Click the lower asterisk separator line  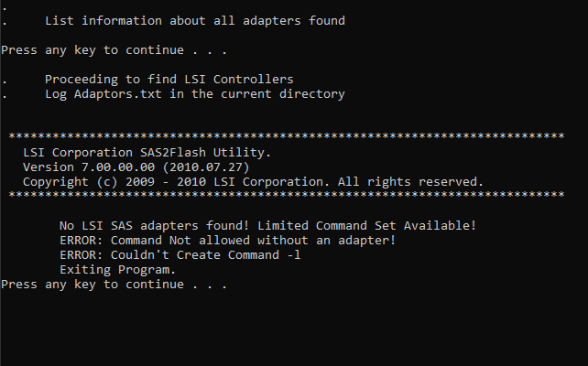(x=287, y=195)
